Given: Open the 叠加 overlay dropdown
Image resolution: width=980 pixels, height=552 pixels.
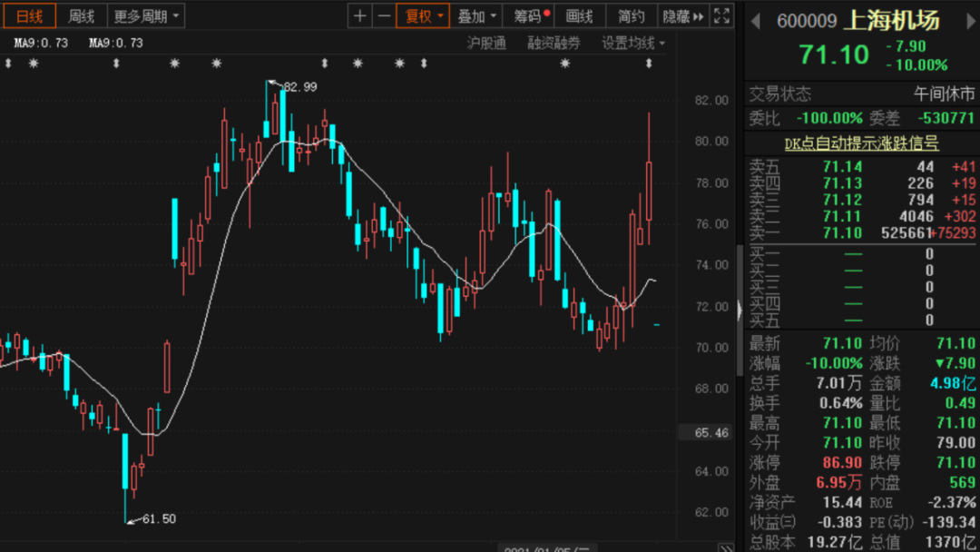Looking at the screenshot, I should [476, 16].
